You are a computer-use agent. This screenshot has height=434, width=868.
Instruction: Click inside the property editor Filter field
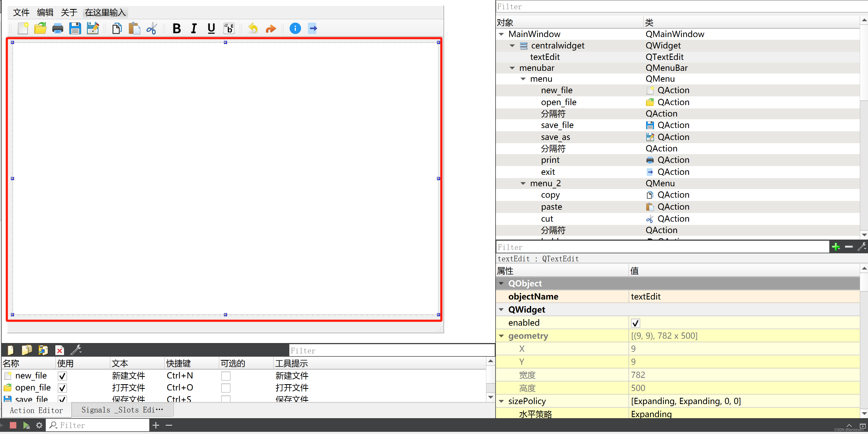pos(640,247)
